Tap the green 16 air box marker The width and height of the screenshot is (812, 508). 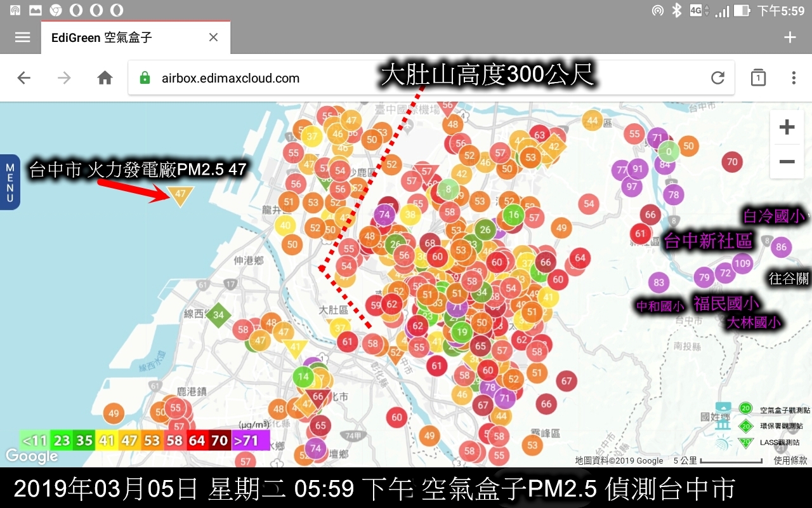tap(513, 214)
